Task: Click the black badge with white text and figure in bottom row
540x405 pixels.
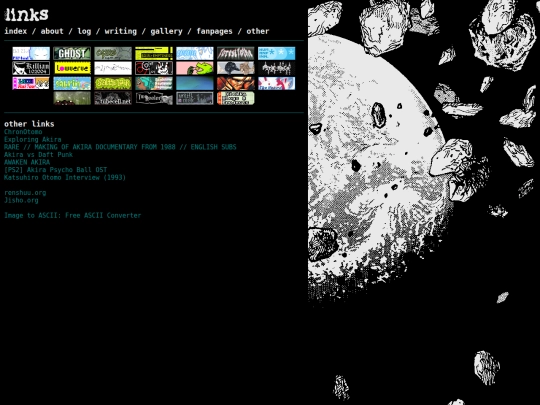Action: [x=154, y=98]
